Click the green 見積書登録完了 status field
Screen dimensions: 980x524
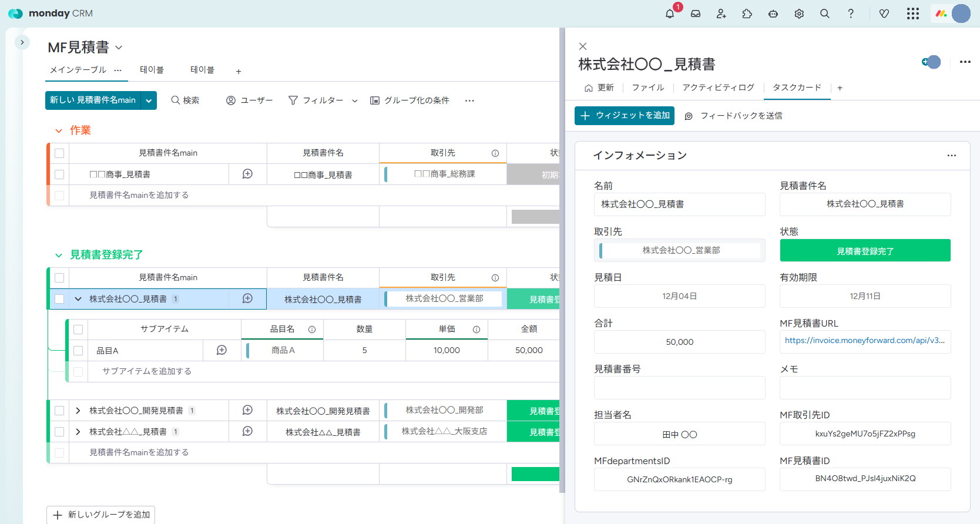tap(865, 251)
